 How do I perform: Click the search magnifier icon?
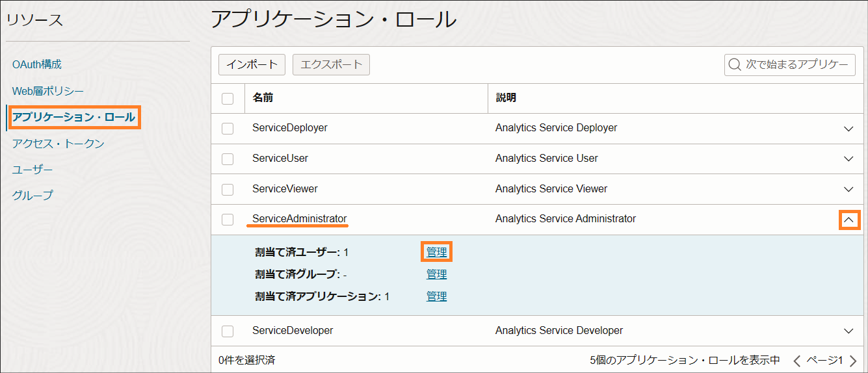pyautogui.click(x=735, y=64)
